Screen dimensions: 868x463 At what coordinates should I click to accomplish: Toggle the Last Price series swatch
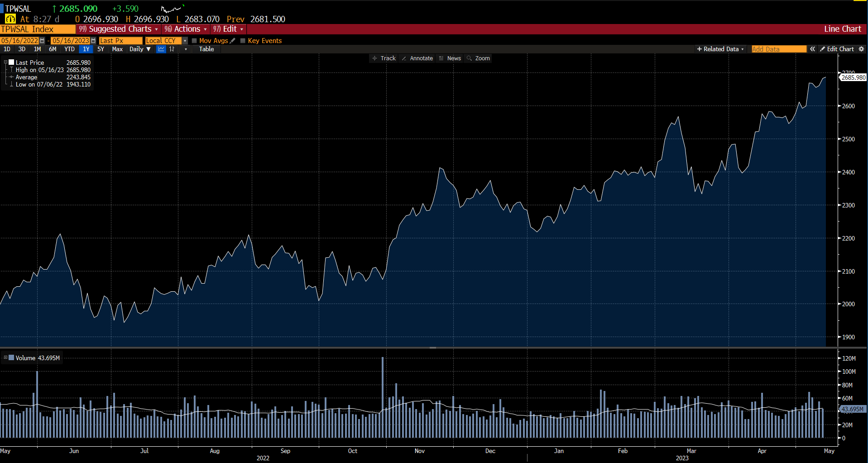[x=12, y=63]
